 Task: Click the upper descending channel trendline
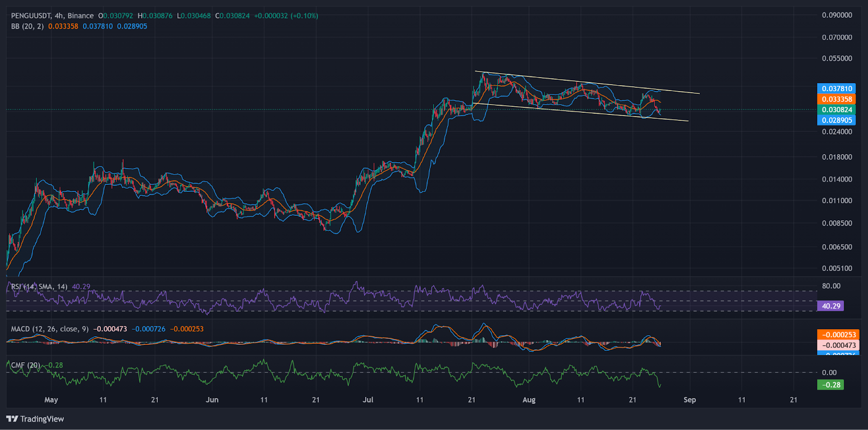point(678,92)
